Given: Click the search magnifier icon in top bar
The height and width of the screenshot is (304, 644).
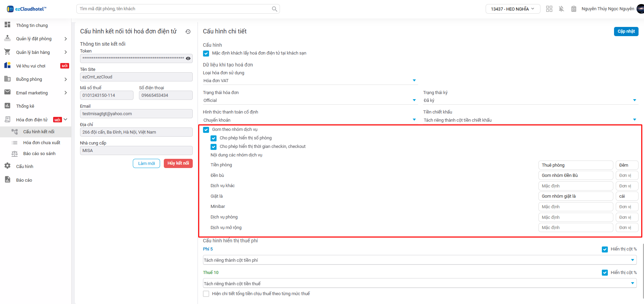Looking at the screenshot, I should pyautogui.click(x=274, y=9).
